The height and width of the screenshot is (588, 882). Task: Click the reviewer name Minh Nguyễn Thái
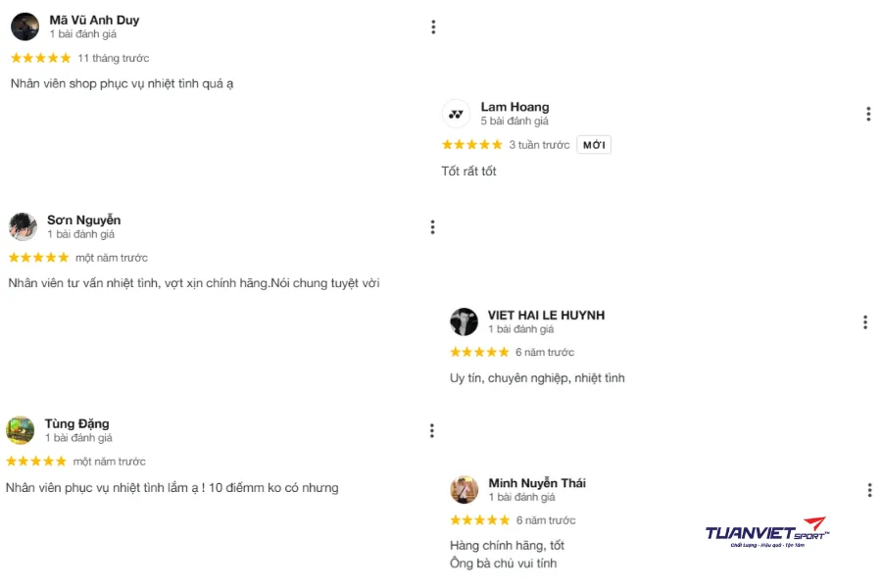coord(537,483)
